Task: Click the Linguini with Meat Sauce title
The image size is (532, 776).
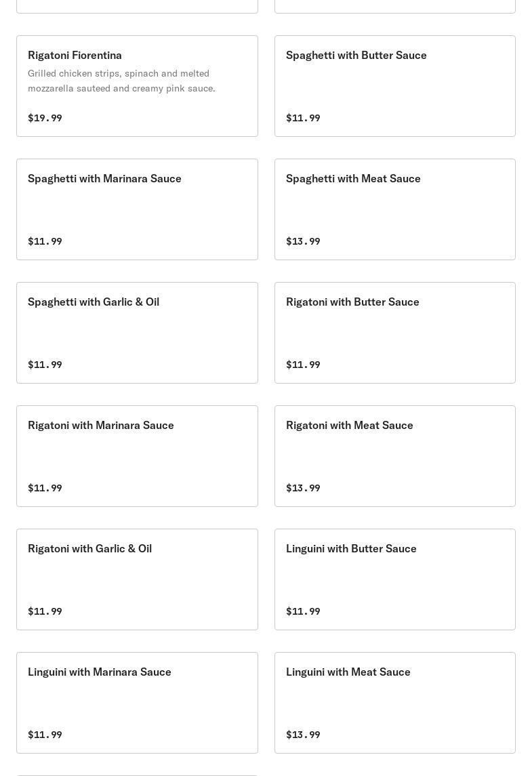Action: 348,672
